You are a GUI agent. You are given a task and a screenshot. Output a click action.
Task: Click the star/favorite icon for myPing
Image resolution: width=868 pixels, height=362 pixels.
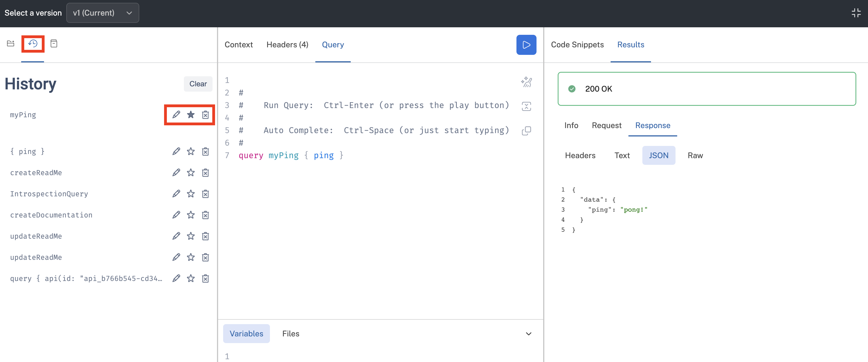coord(191,115)
